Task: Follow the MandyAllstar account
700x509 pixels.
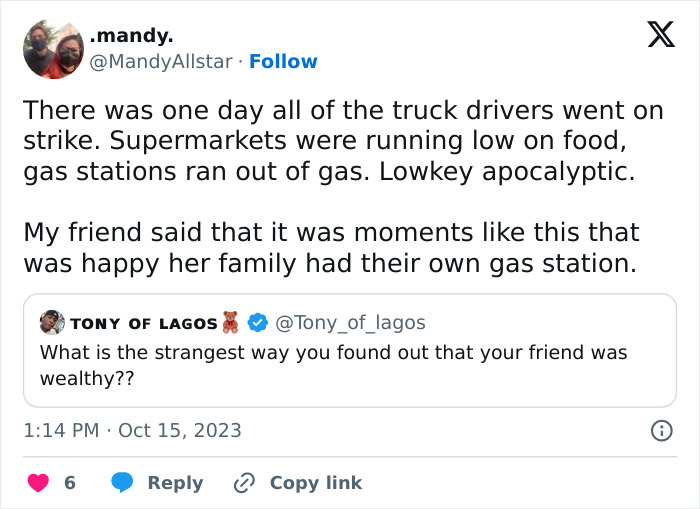Action: click(x=283, y=62)
